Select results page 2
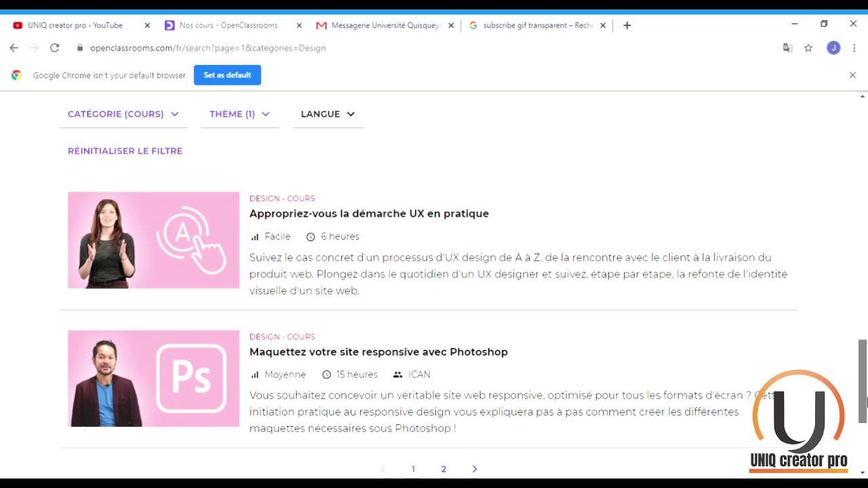The height and width of the screenshot is (488, 868). point(443,469)
